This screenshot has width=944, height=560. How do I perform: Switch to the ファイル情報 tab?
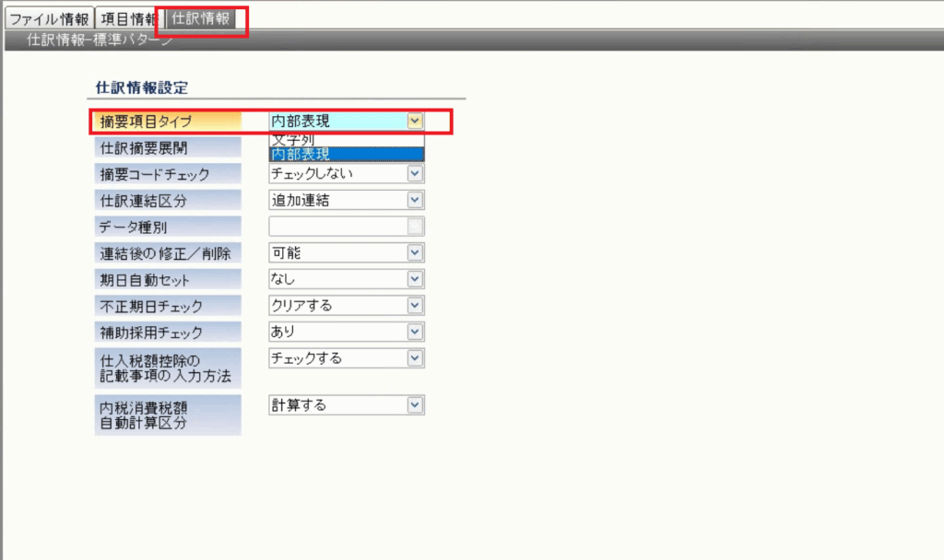tap(48, 19)
